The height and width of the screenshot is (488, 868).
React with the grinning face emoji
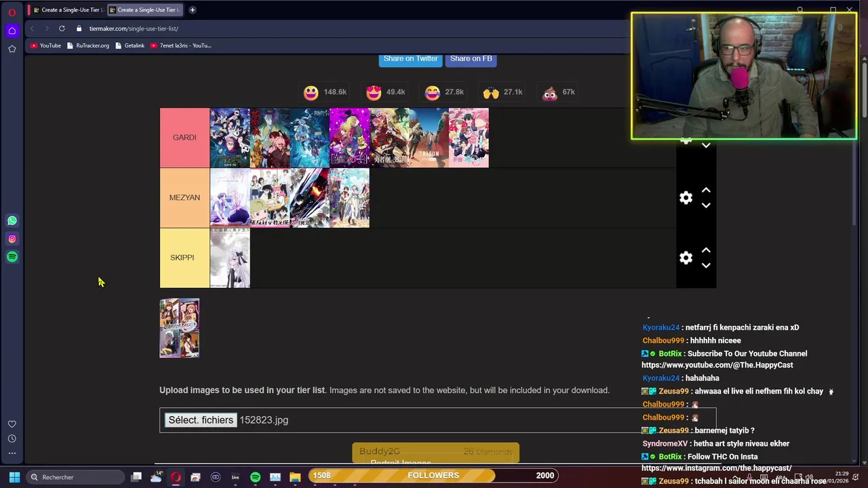pos(311,93)
